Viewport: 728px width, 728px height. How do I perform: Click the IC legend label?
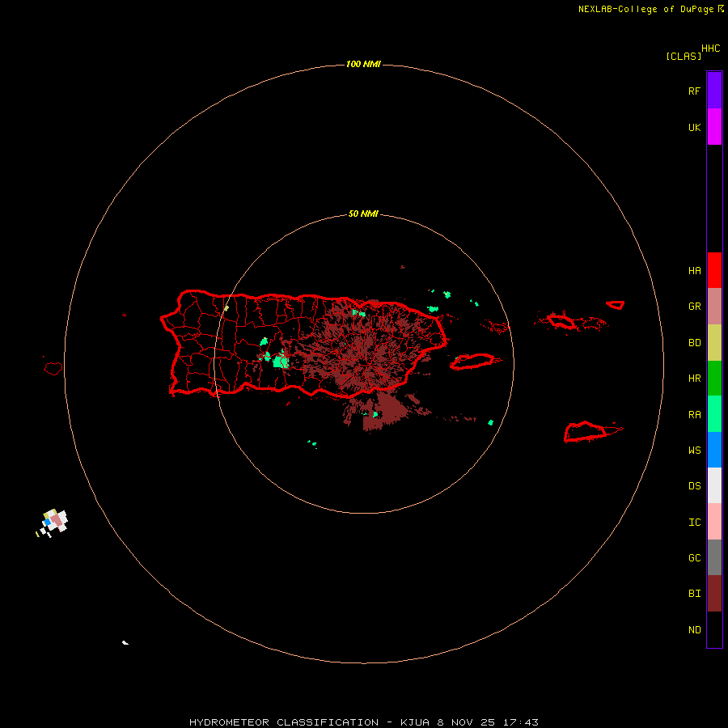click(x=694, y=523)
